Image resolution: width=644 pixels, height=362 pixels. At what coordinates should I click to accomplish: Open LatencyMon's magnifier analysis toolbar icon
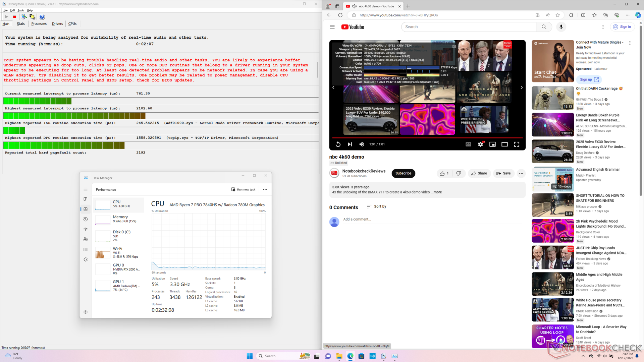tap(24, 17)
